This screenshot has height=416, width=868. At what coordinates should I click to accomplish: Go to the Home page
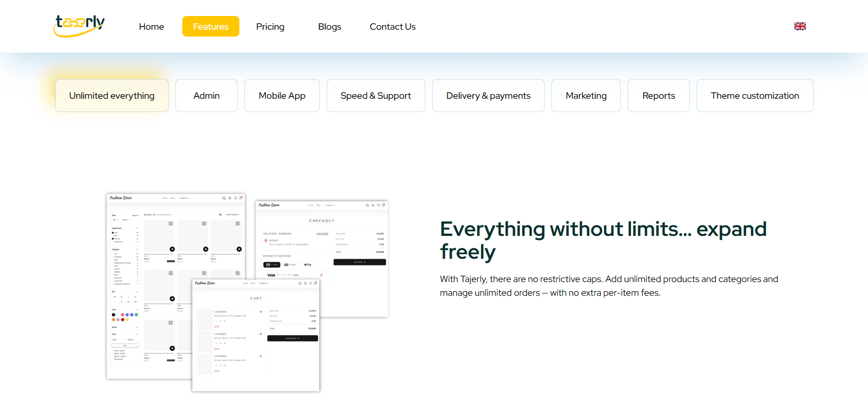point(151,27)
